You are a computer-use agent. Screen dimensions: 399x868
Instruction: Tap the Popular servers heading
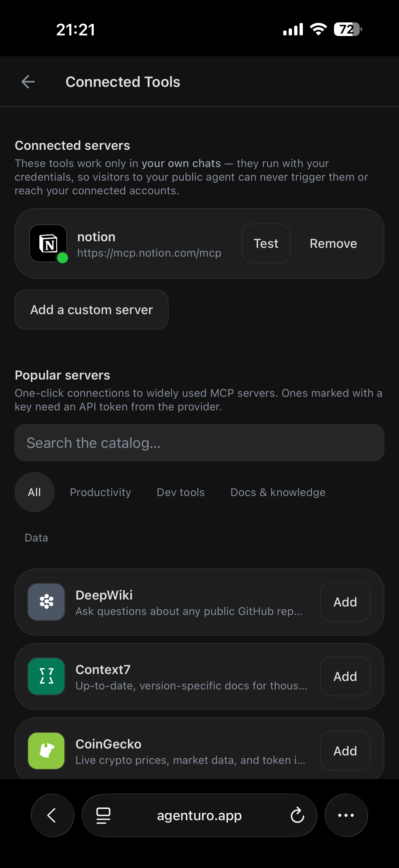coord(63,375)
